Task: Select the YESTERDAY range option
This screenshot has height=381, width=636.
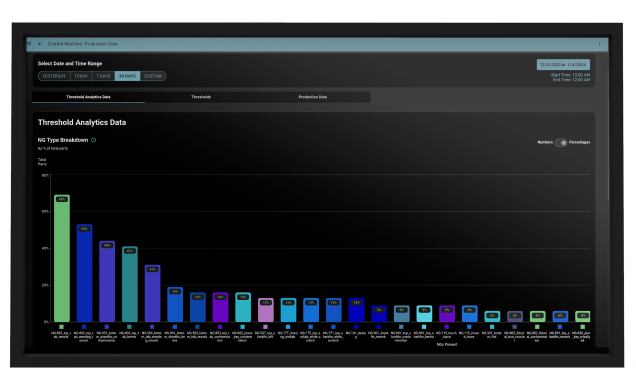Action: [x=54, y=76]
